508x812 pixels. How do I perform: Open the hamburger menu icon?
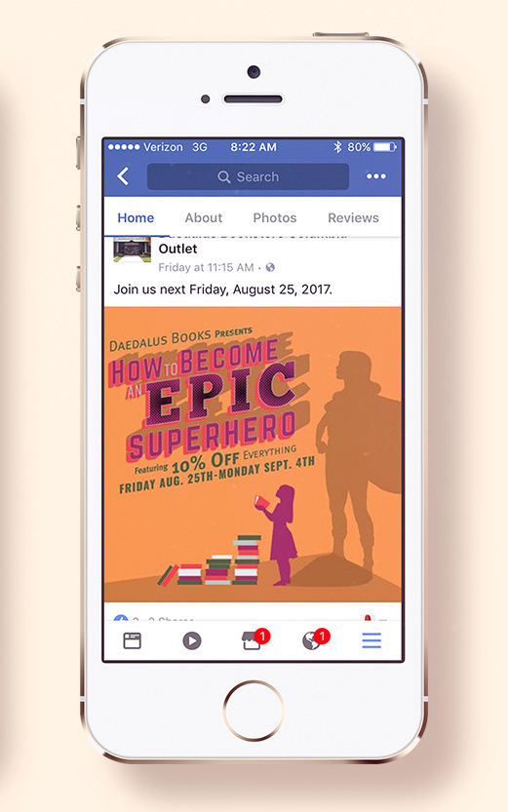371,640
